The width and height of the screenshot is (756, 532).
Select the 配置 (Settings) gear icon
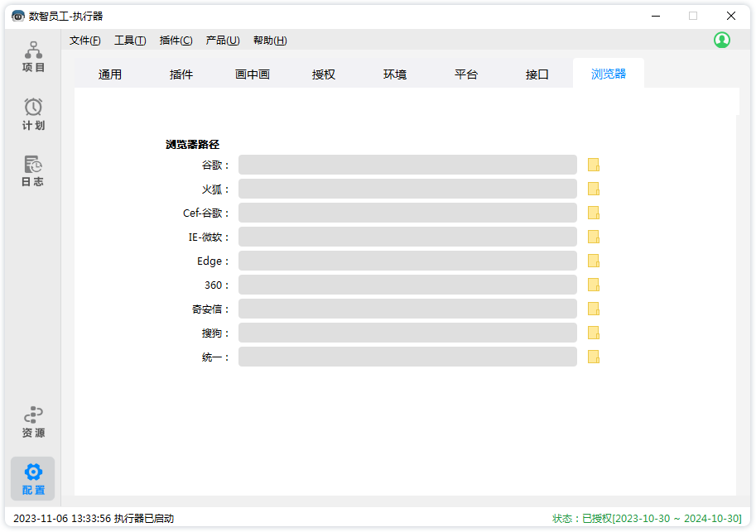(x=33, y=472)
